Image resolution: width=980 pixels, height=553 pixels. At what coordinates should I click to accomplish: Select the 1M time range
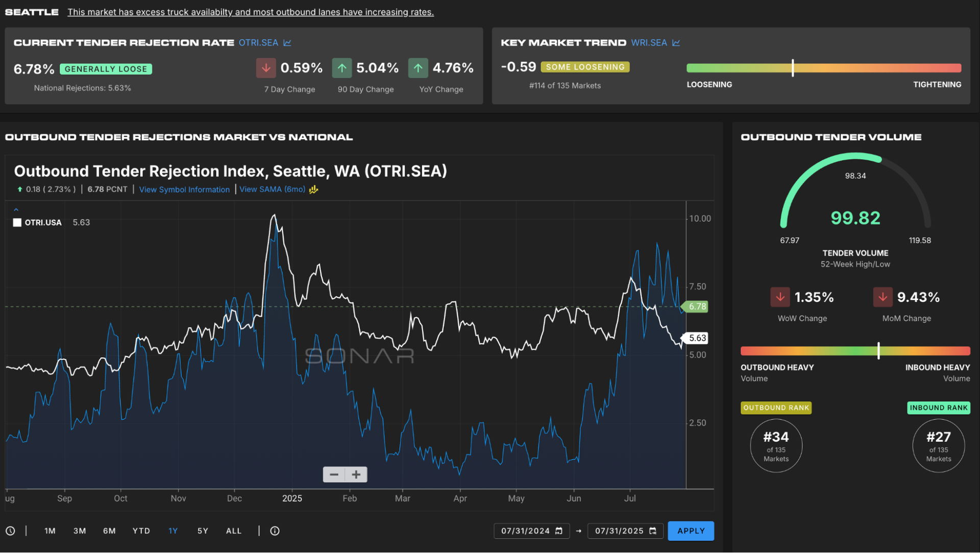50,531
